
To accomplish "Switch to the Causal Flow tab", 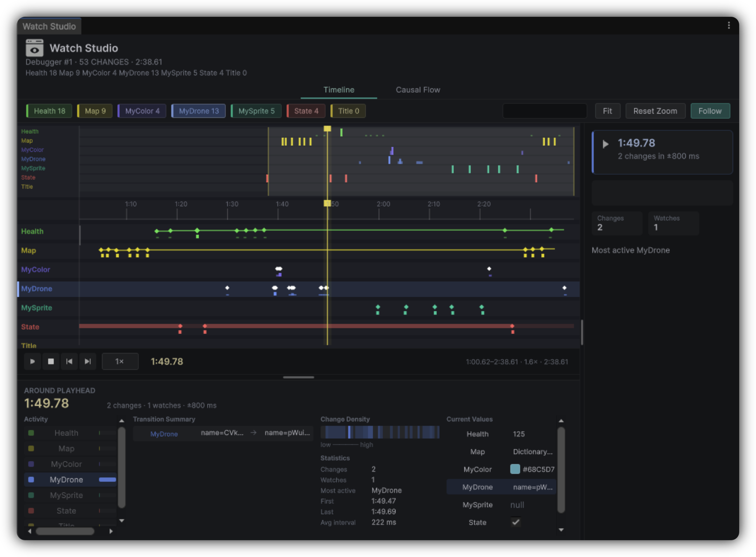I will [418, 90].
